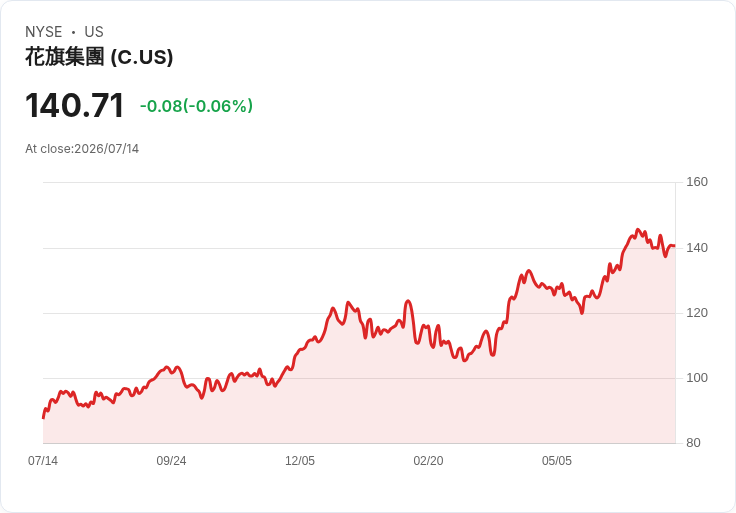The height and width of the screenshot is (513, 736).
Task: Click the 140.71 current price value
Action: coord(75,105)
